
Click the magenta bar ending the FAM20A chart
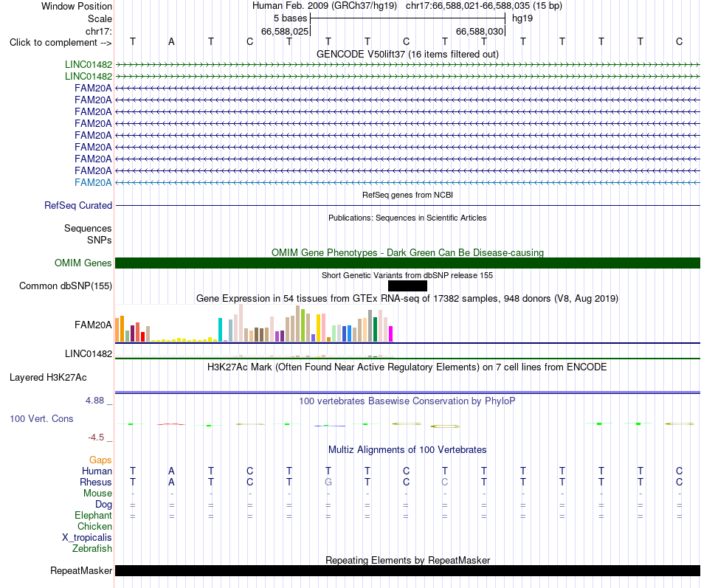[391, 334]
